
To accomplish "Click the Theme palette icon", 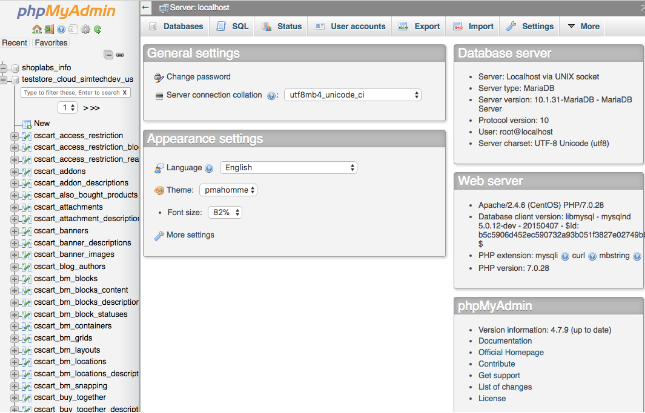I will (159, 190).
